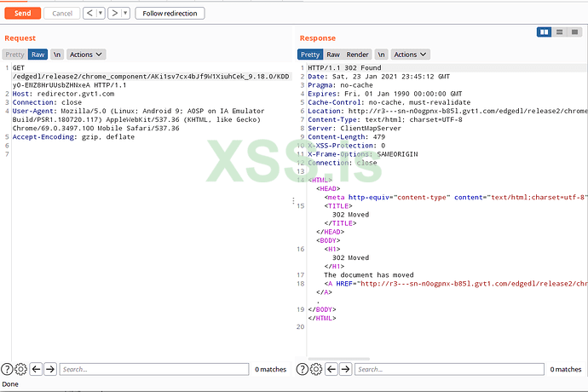Click the Host header line redirector.gvt1.com
The width and height of the screenshot is (588, 392).
(x=63, y=94)
